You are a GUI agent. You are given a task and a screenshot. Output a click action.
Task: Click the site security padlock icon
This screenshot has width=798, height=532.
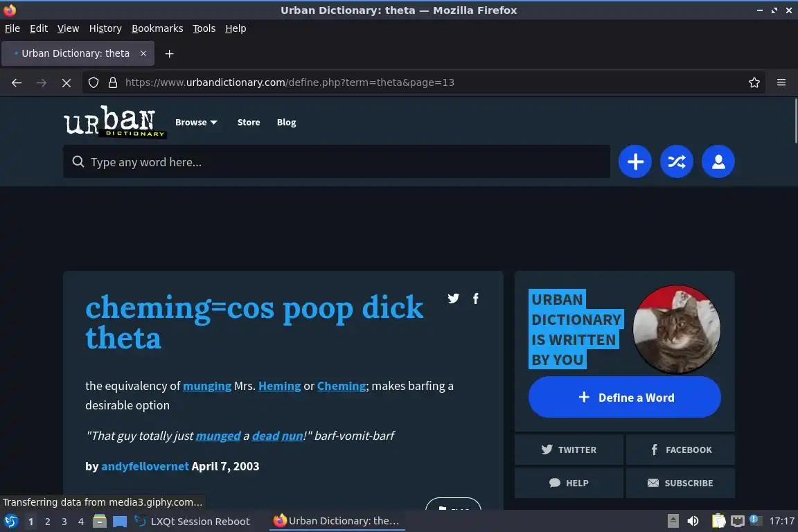113,82
